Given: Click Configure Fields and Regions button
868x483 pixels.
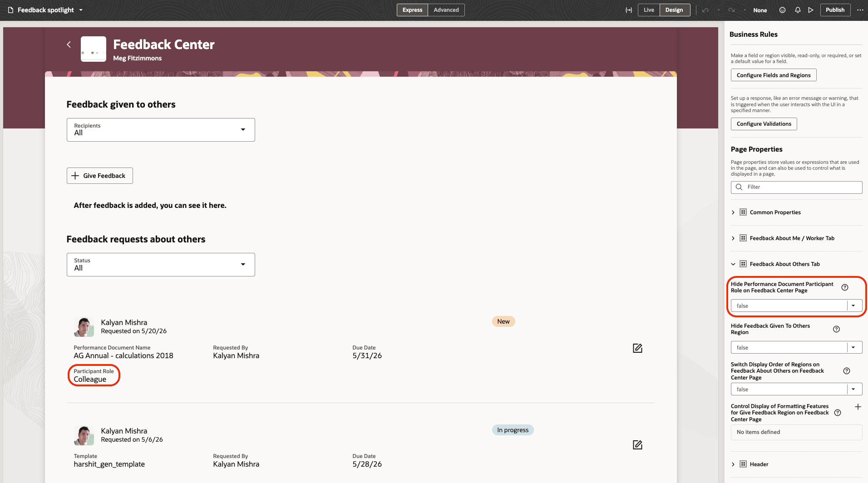Looking at the screenshot, I should pos(774,75).
